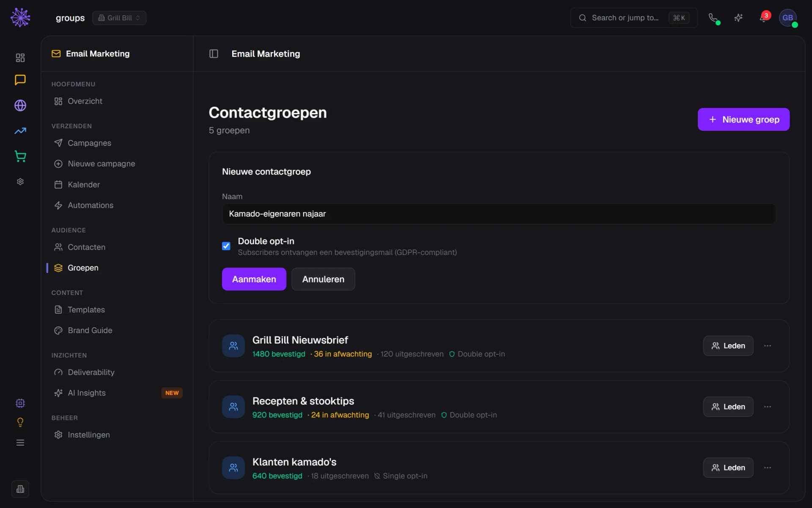Open Leden for Recepten & stooktips

[x=728, y=407]
